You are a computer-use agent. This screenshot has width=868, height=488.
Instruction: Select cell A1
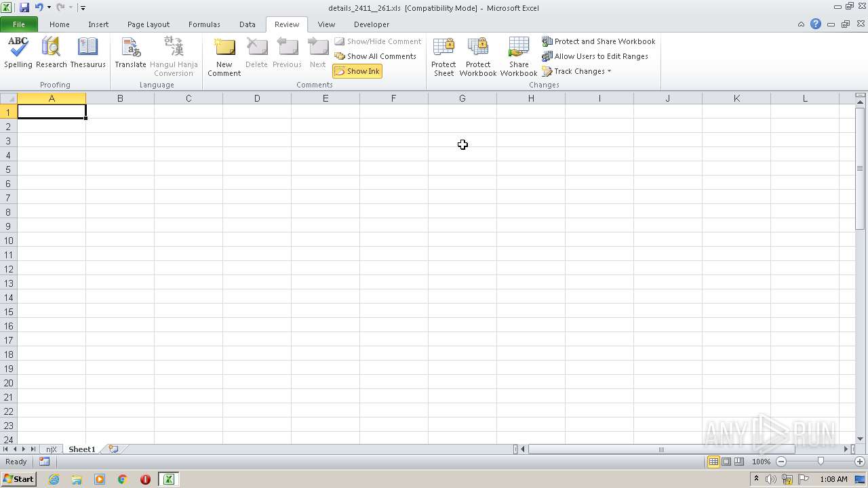[52, 111]
